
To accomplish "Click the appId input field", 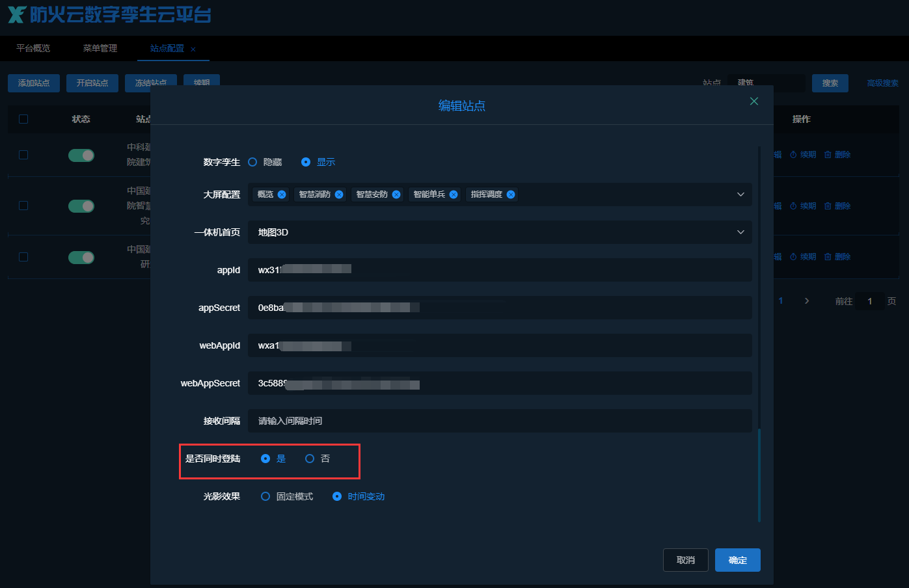I will click(500, 270).
